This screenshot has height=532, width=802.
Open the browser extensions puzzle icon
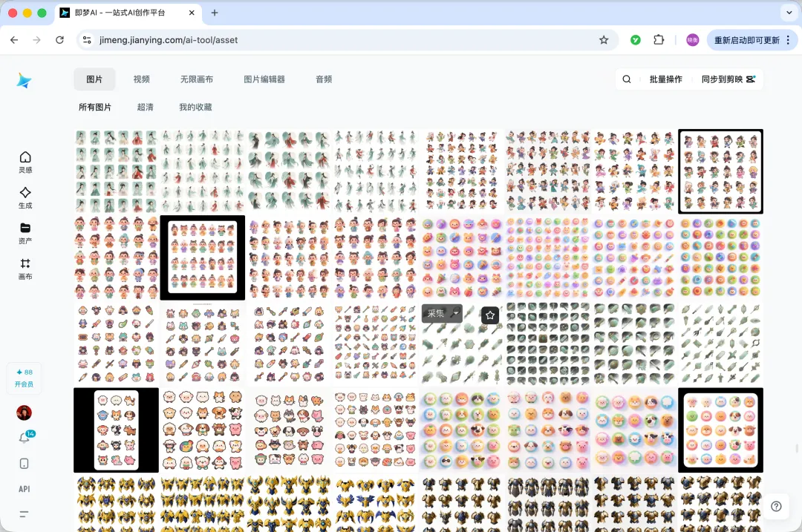coord(659,40)
